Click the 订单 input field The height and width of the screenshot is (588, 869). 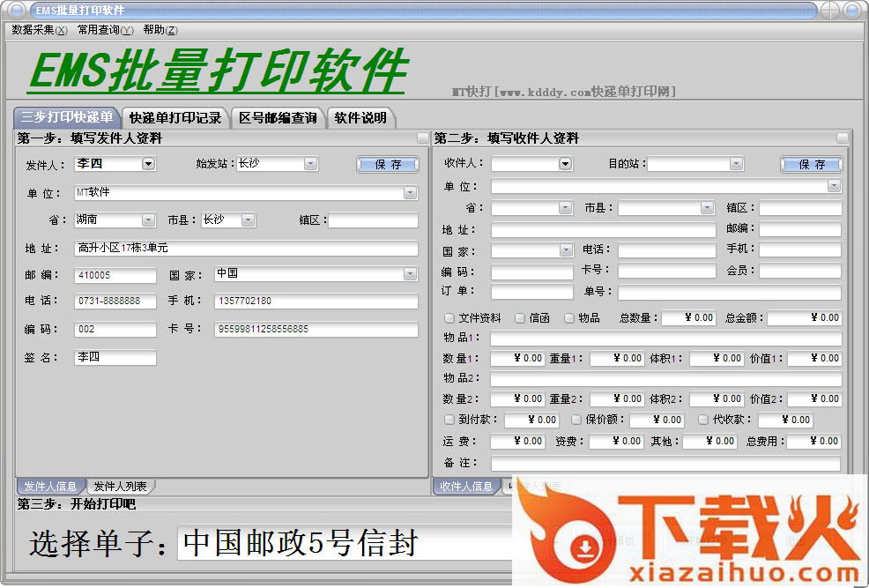[x=532, y=292]
